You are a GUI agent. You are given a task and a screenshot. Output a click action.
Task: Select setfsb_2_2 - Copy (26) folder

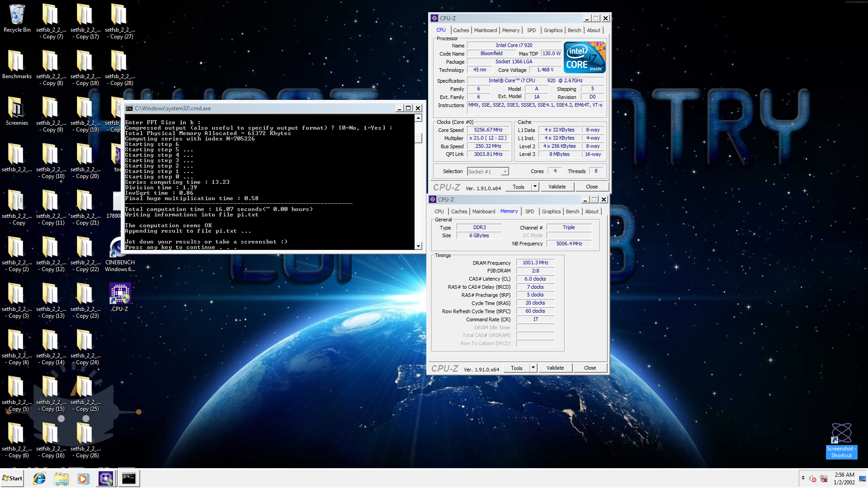(85, 440)
